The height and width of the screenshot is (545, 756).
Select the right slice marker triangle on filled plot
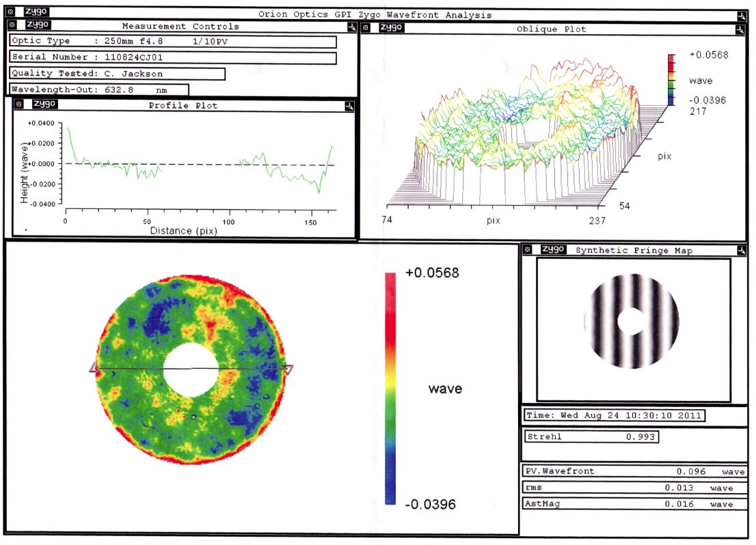click(288, 369)
